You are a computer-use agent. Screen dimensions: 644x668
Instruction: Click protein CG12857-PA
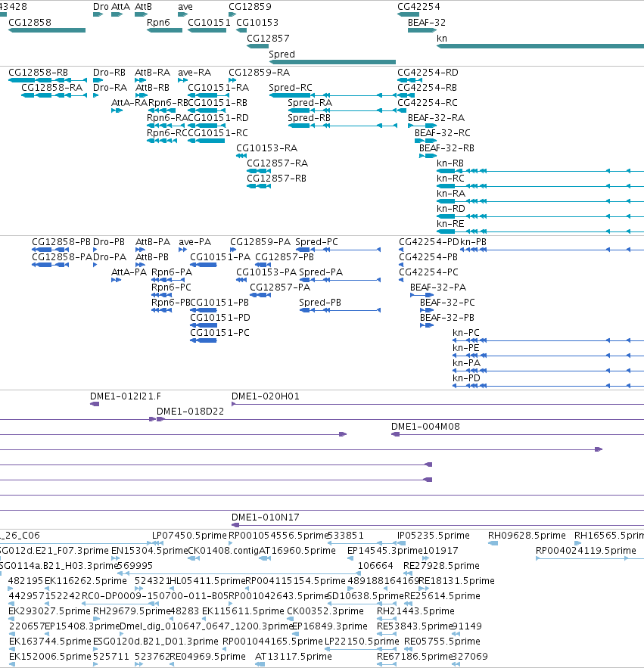click(260, 295)
